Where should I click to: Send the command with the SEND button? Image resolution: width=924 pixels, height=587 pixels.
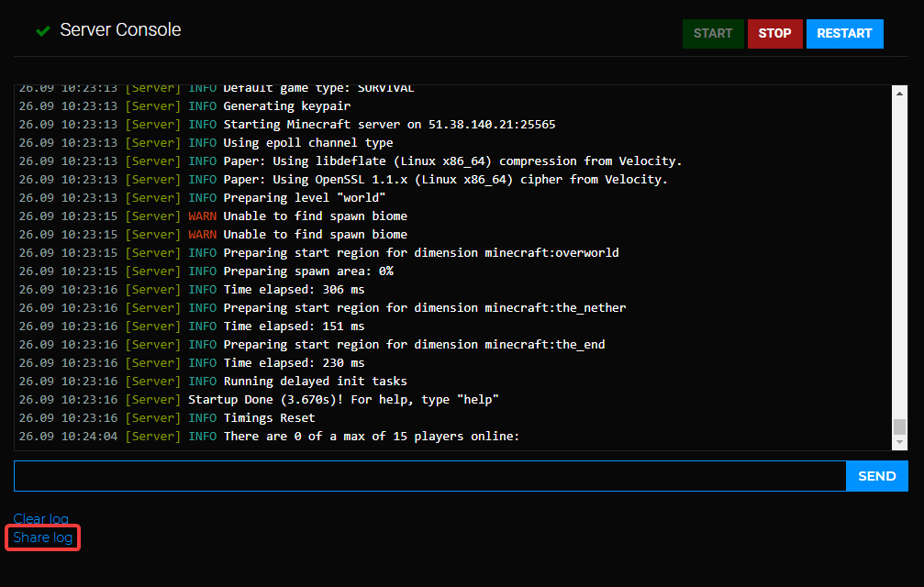(x=876, y=476)
